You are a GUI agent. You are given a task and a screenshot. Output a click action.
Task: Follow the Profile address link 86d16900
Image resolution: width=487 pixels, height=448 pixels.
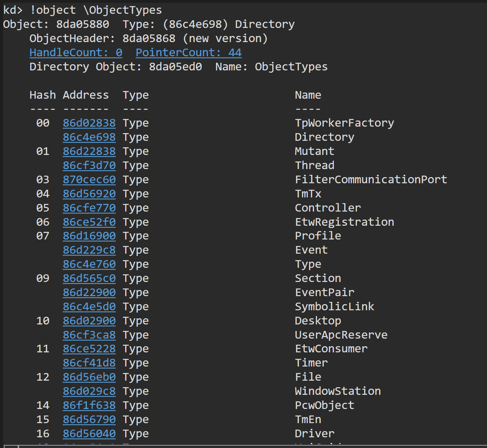[89, 236]
